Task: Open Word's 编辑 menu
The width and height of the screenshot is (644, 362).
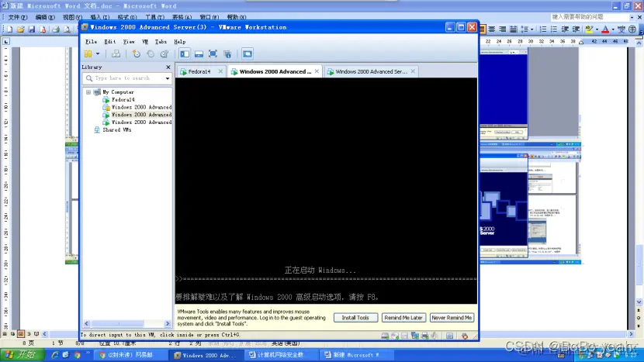Action: [x=45, y=17]
